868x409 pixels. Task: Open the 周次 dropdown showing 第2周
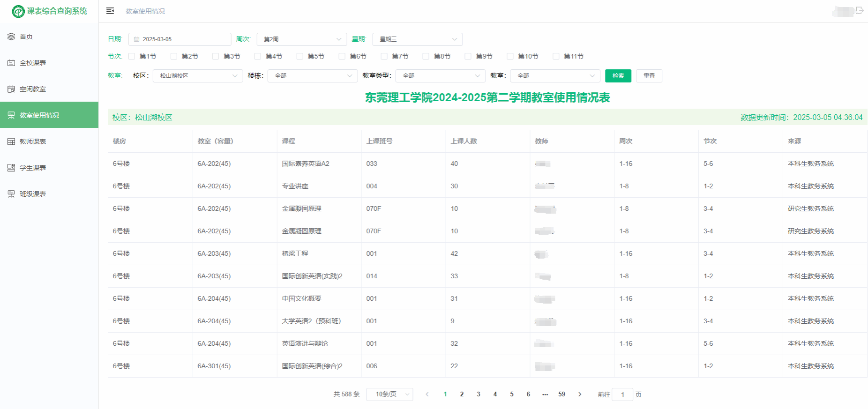pos(302,39)
